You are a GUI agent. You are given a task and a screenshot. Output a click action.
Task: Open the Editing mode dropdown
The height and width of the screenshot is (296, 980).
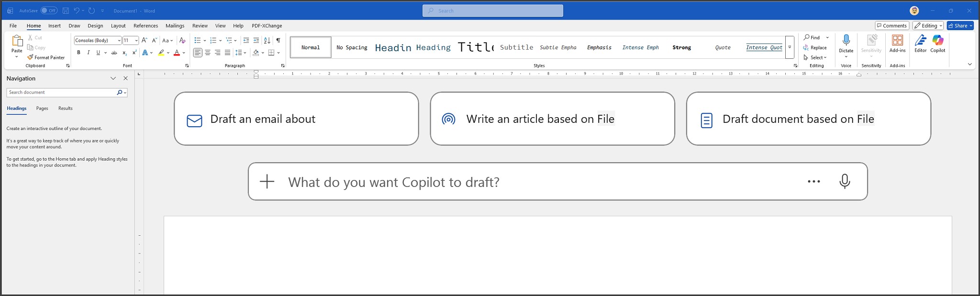928,26
